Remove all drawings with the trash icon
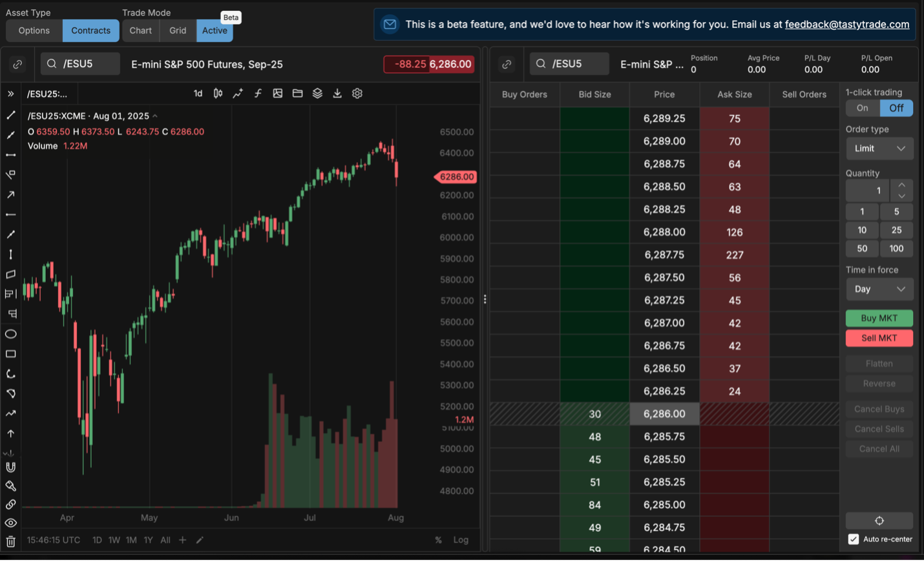The height and width of the screenshot is (562, 924). (10, 541)
